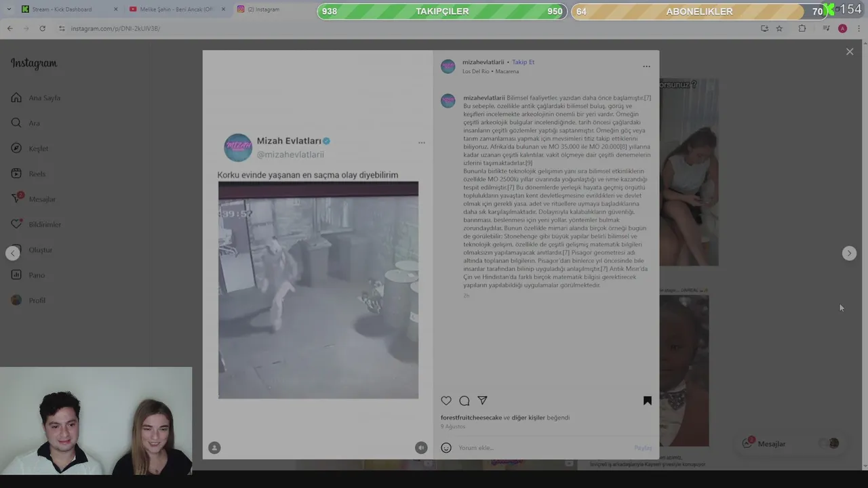The width and height of the screenshot is (868, 488).
Task: Click the comment bubble icon
Action: coord(465,401)
